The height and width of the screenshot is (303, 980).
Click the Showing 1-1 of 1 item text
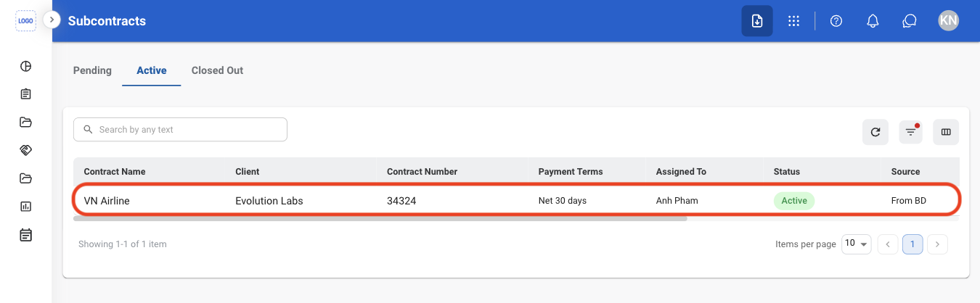123,244
